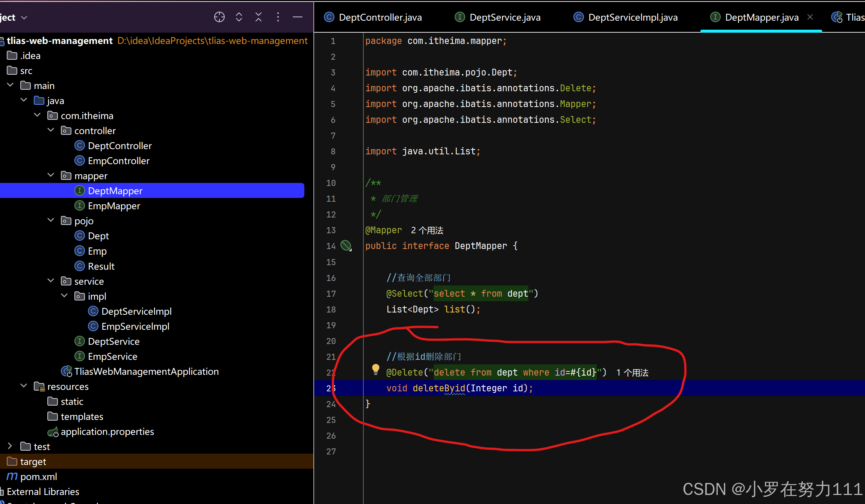Image resolution: width=865 pixels, height=504 pixels.
Task: Open the Project view dropdown arrow
Action: point(24,18)
